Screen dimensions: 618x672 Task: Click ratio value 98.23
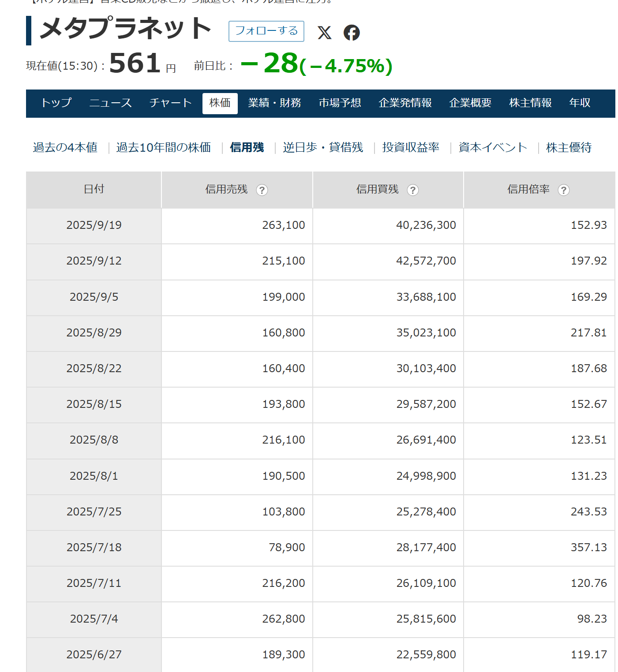click(x=592, y=619)
